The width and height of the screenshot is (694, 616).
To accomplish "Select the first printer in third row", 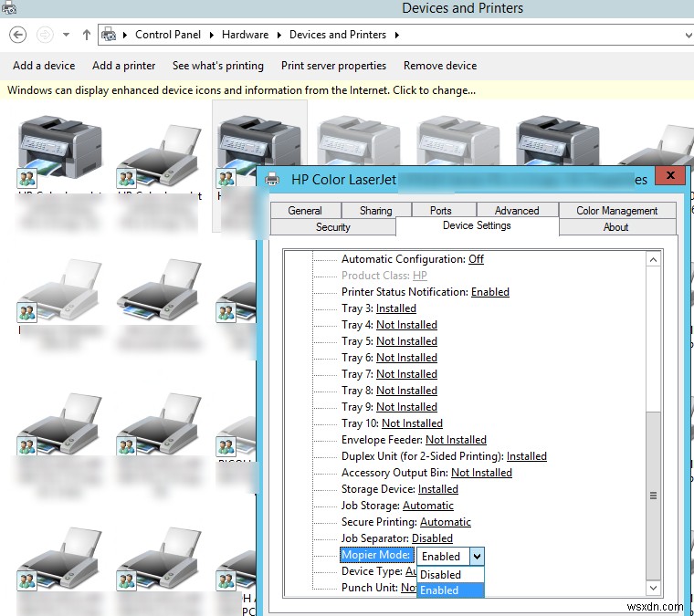I will coord(59,424).
